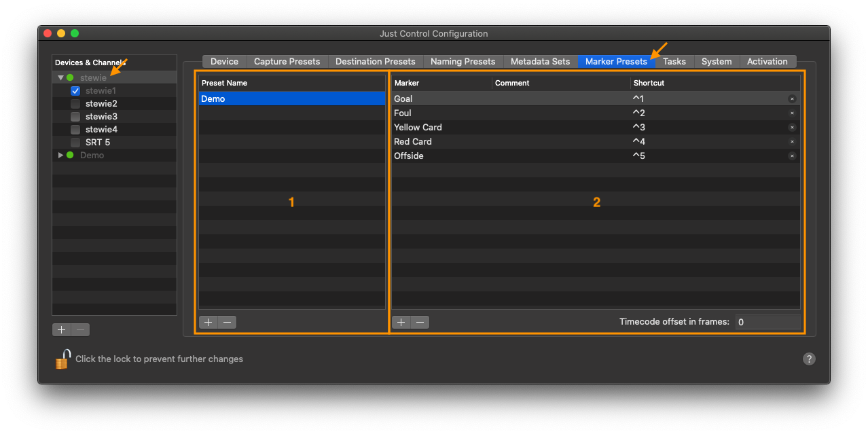Switch to the Tasks tab

click(x=674, y=61)
